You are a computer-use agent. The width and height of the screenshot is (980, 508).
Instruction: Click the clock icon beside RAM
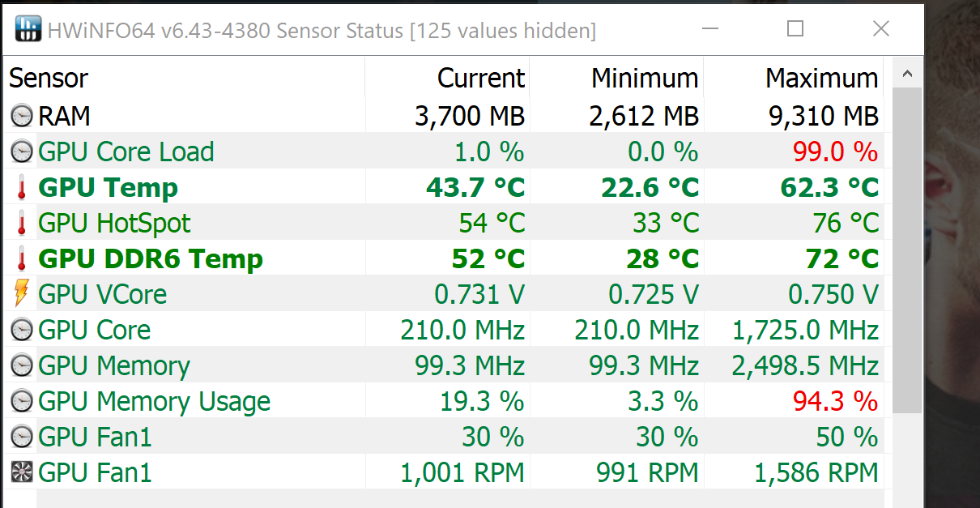click(x=22, y=116)
